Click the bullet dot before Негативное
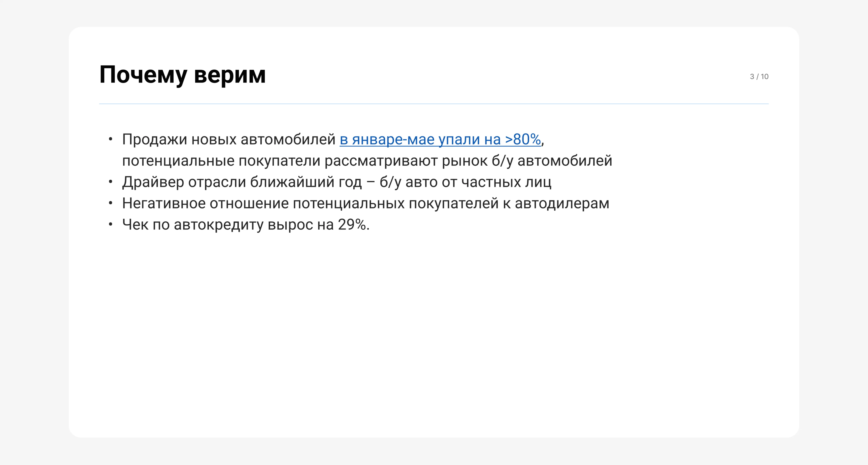Screen dimensions: 868x465 point(111,203)
